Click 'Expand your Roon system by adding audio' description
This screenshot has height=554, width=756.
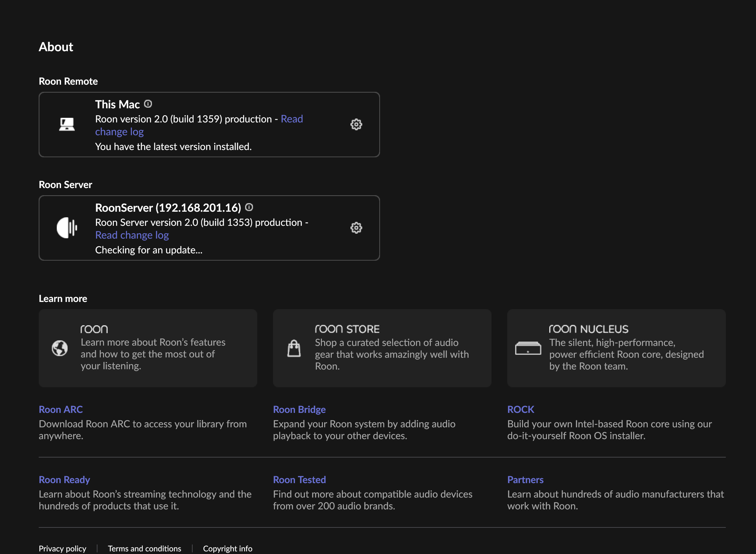click(x=364, y=430)
